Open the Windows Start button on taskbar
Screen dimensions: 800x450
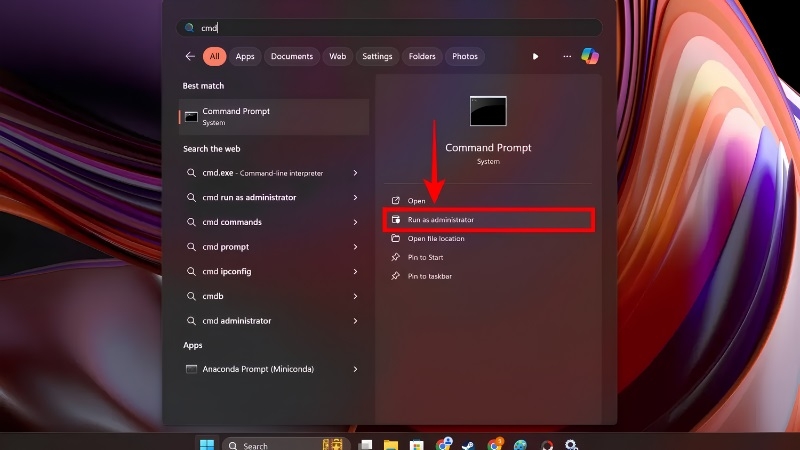(207, 444)
